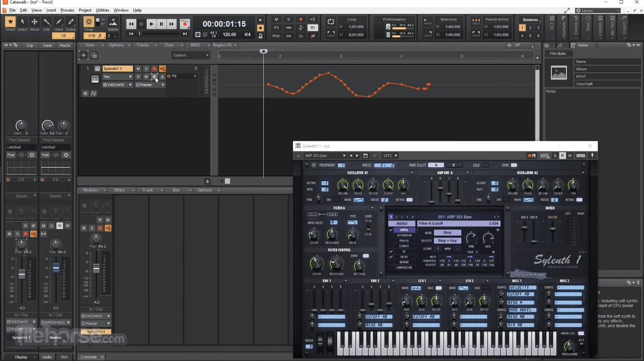Open the Notes browser tab
The image size is (644, 361).
583,45
